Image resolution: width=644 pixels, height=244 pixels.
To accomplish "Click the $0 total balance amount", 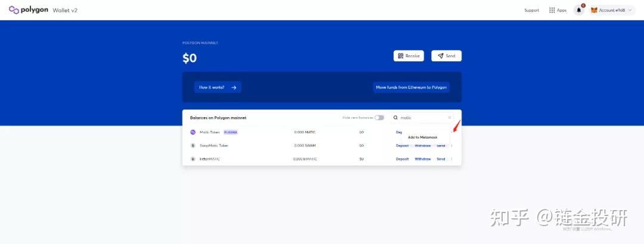I will tap(190, 59).
